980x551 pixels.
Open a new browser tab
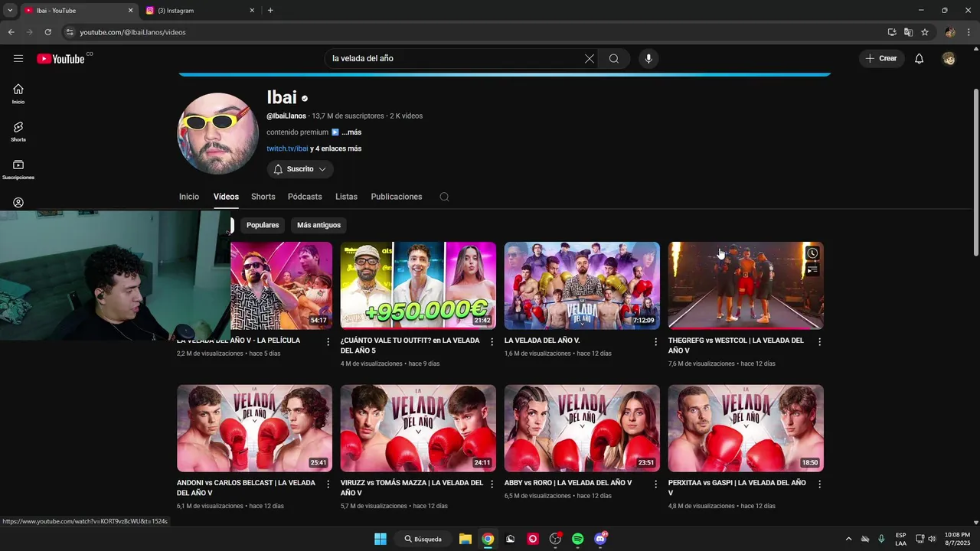[x=270, y=11]
